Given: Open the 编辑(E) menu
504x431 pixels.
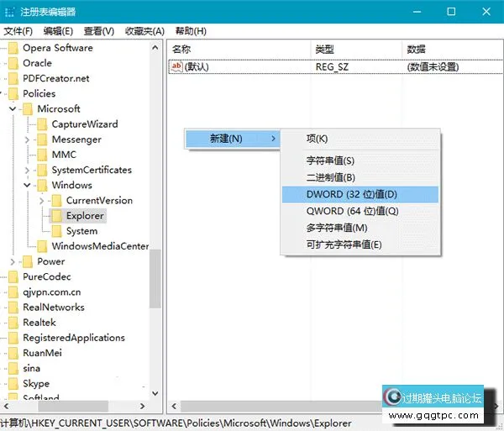Looking at the screenshot, I should [58, 31].
